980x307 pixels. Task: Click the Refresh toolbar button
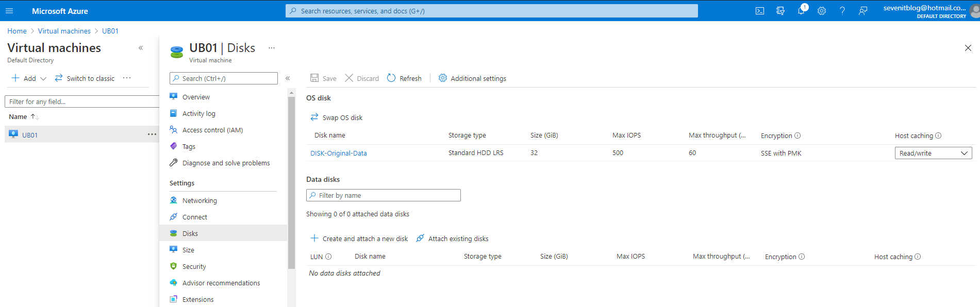pos(404,78)
